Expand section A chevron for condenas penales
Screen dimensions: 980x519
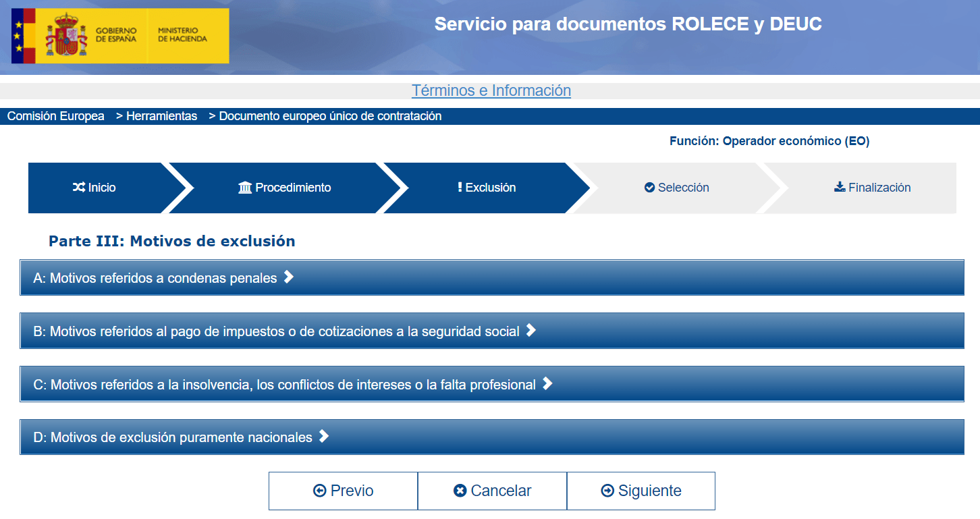[x=288, y=277]
